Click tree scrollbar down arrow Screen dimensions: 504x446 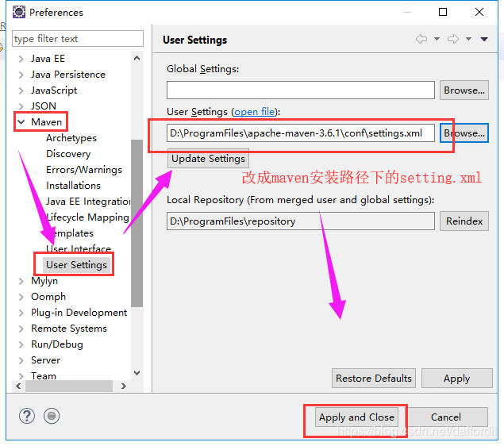[137, 373]
